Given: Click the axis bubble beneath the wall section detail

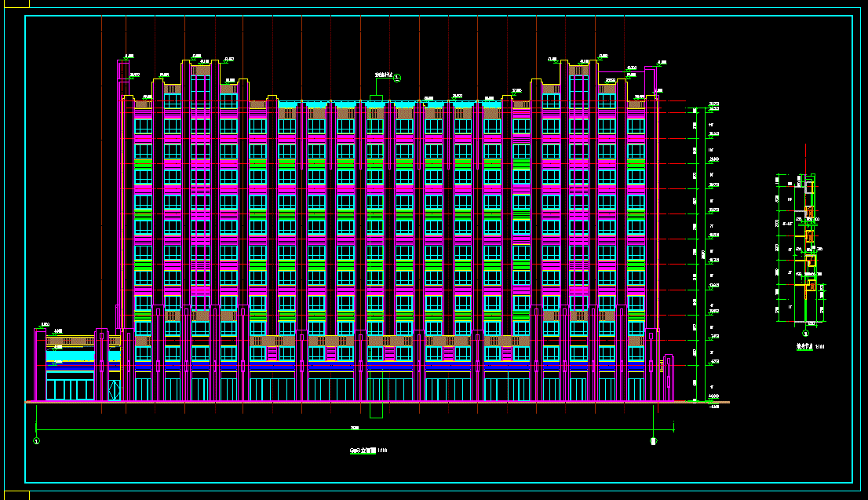Looking at the screenshot, I should (x=805, y=334).
